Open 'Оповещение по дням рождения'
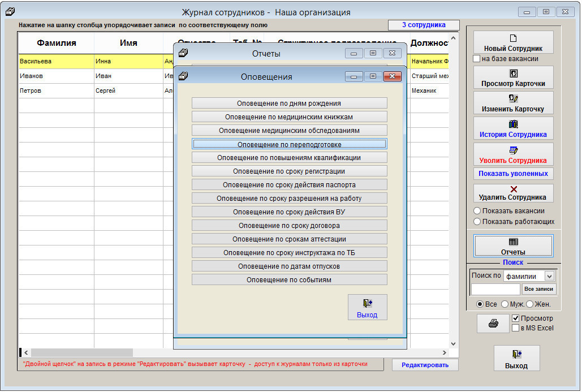The image size is (582, 392). [289, 103]
